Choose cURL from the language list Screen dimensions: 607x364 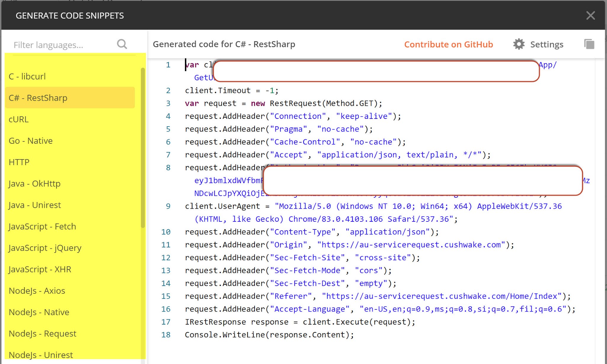(19, 119)
